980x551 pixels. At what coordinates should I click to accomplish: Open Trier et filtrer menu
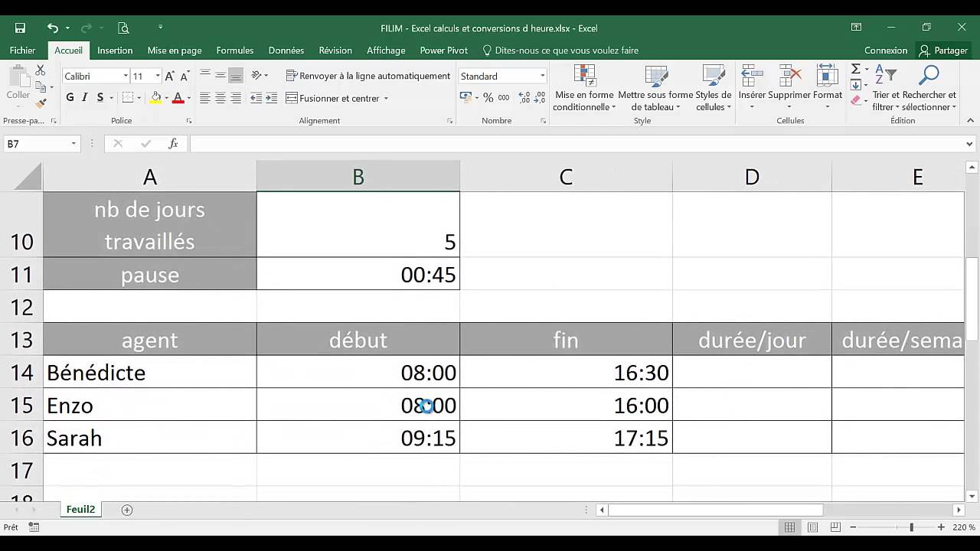pos(886,88)
